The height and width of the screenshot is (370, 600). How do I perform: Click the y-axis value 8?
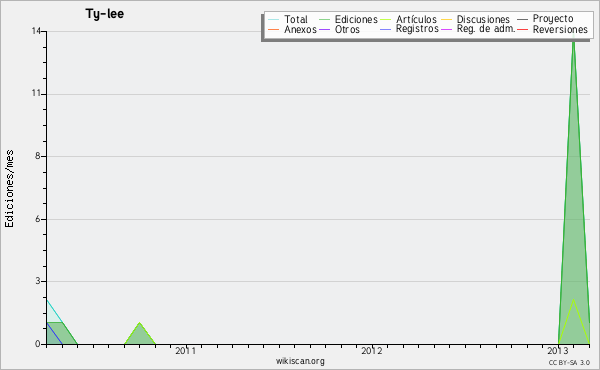tap(38, 156)
